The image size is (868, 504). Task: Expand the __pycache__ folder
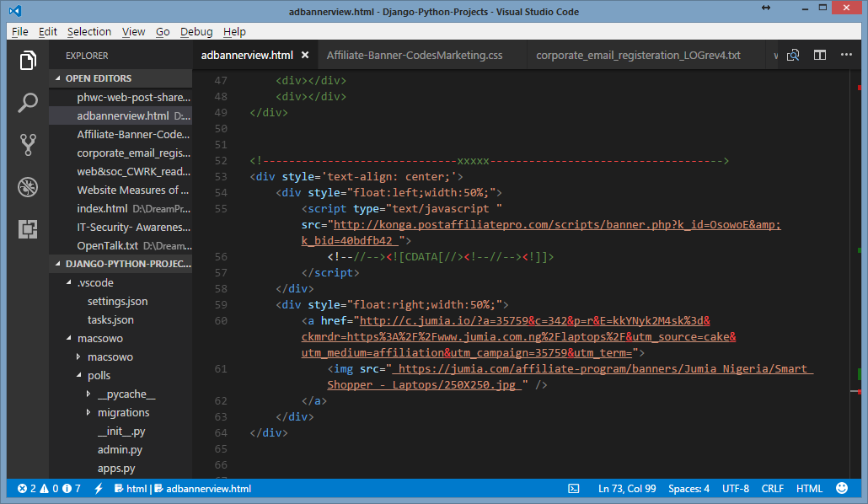pyautogui.click(x=121, y=394)
